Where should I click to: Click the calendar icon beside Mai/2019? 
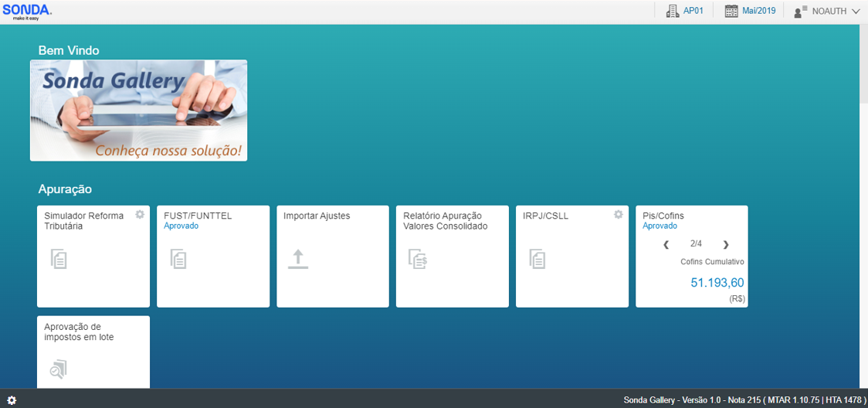(x=732, y=11)
